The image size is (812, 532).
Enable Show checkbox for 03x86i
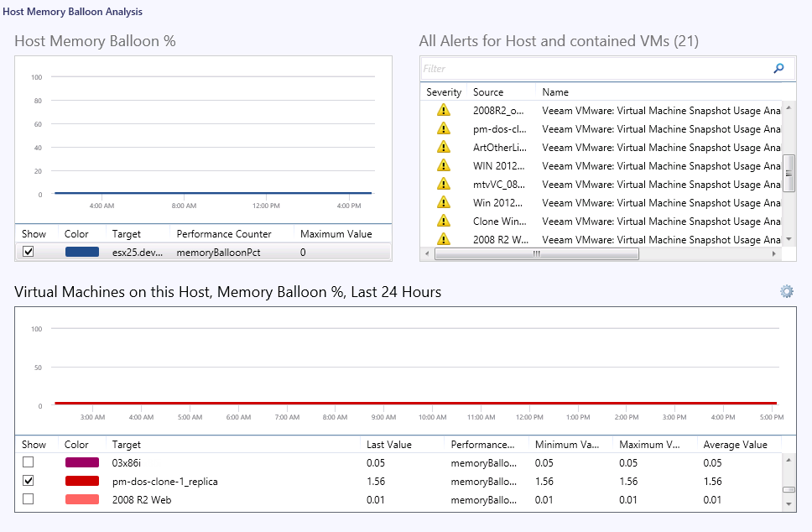point(29,462)
